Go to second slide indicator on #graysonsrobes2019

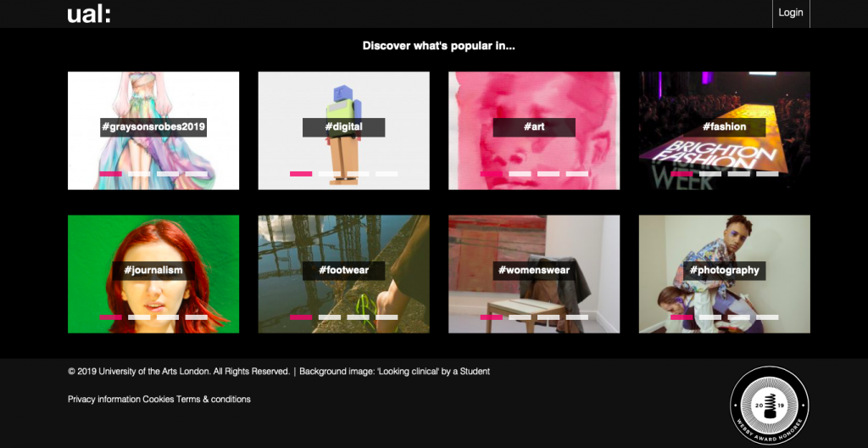point(139,174)
